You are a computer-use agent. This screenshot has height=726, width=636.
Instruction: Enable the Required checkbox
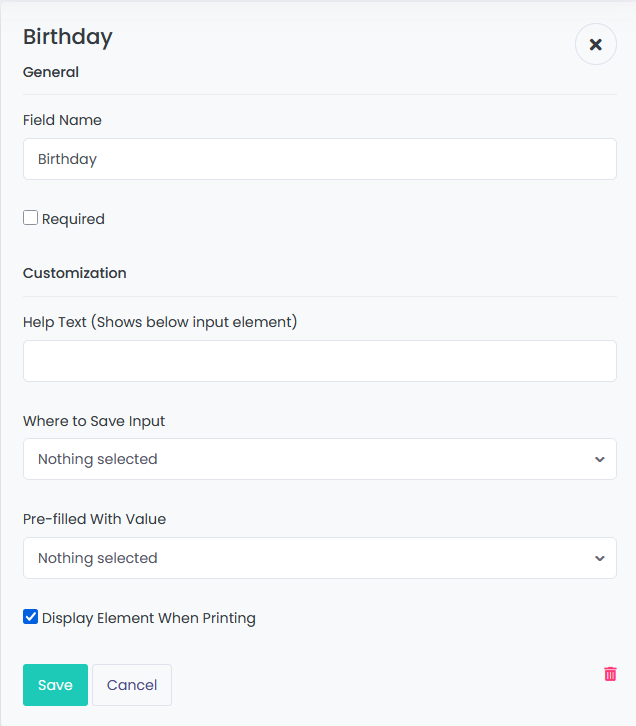click(x=31, y=218)
